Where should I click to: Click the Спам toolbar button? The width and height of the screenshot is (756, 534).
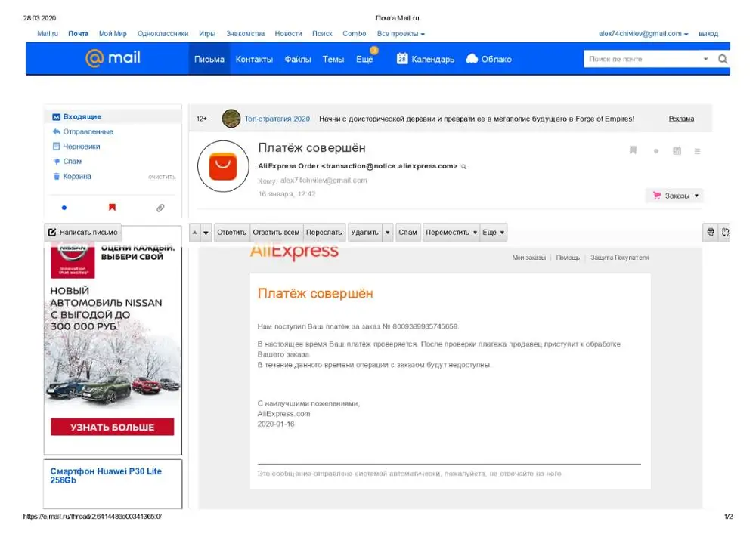[407, 232]
